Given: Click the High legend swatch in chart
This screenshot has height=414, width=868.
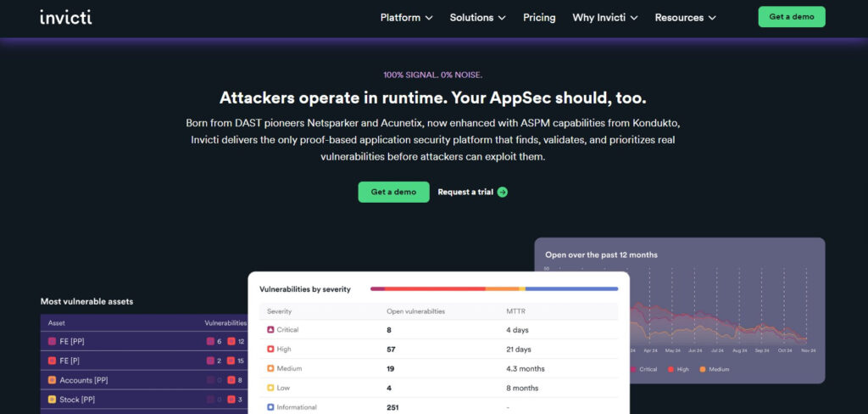Looking at the screenshot, I should click(670, 369).
